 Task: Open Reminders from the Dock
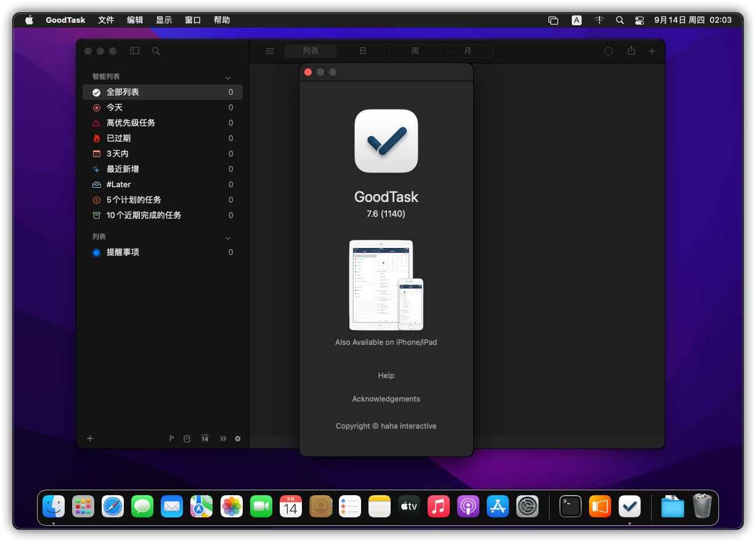coord(350,506)
